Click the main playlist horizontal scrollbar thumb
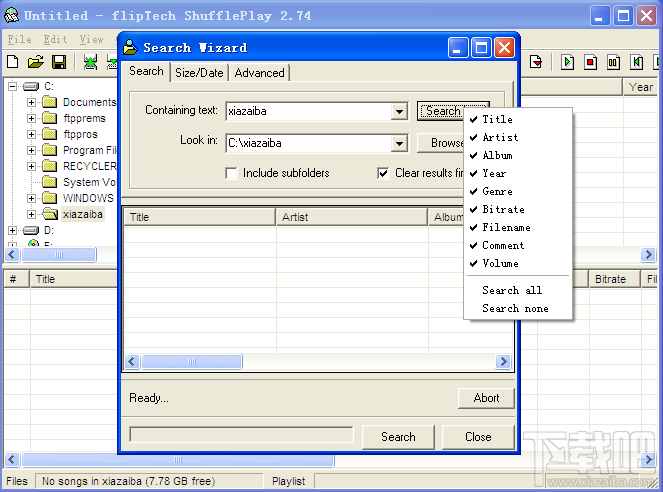Viewport: 663px width, 492px height. (178, 459)
